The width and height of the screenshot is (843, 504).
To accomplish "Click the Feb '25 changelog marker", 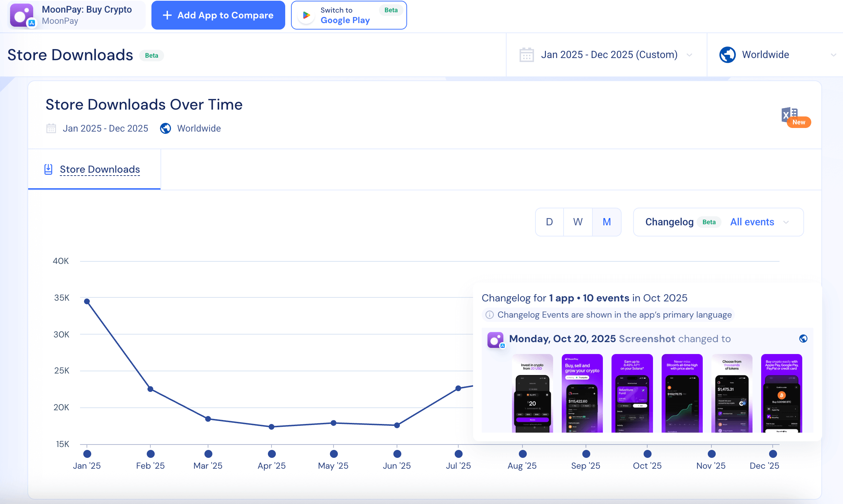I will point(150,454).
